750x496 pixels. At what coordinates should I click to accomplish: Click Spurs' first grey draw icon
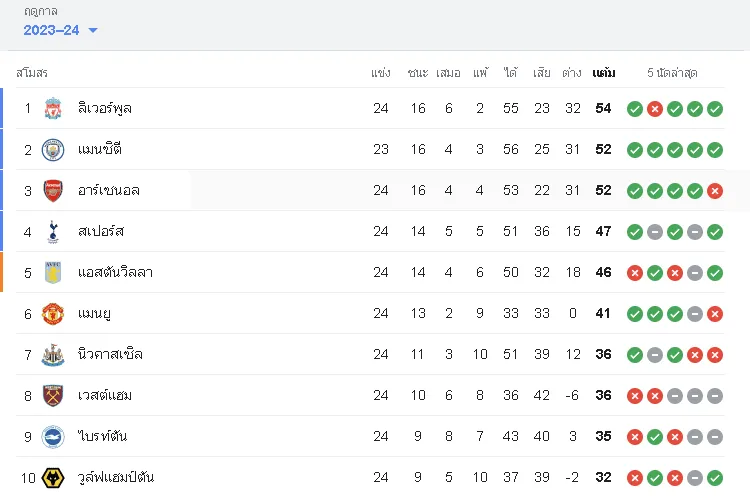[x=655, y=232]
